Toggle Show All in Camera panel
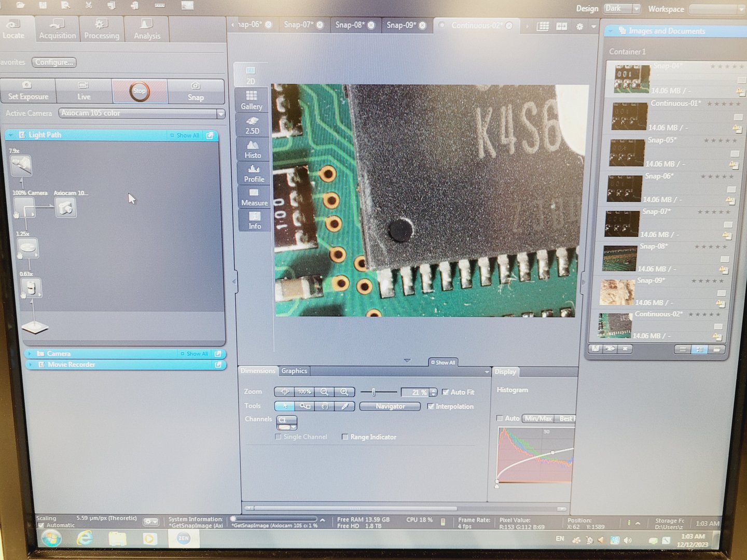Image resolution: width=747 pixels, height=560 pixels. (x=194, y=354)
